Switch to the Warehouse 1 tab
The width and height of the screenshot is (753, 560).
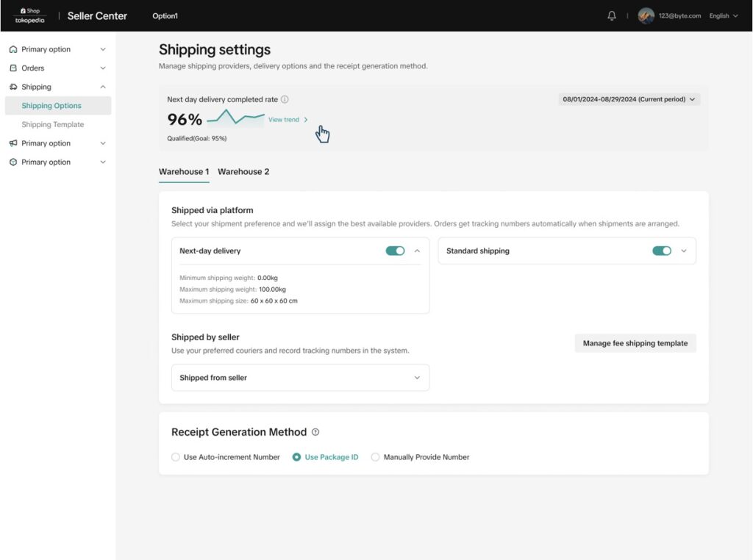click(x=184, y=172)
